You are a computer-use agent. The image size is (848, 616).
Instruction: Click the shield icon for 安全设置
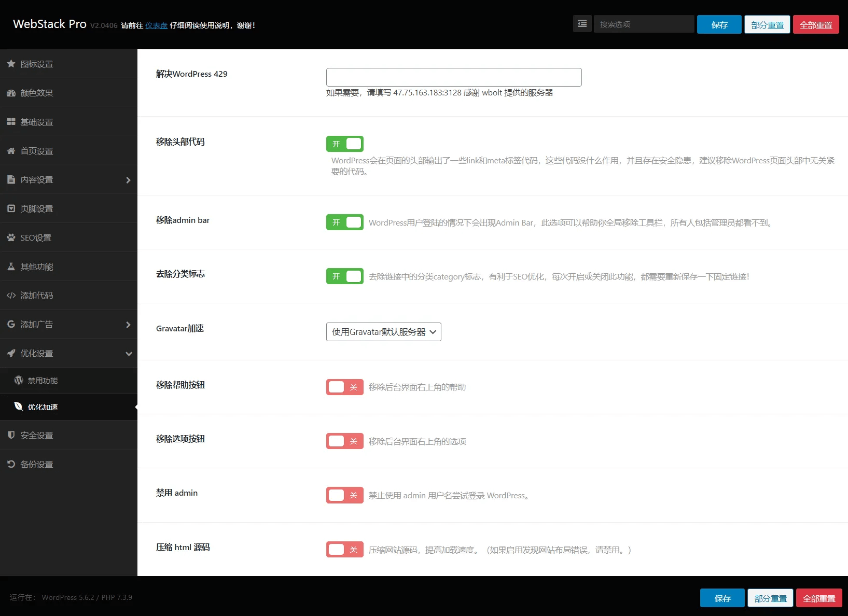pyautogui.click(x=11, y=435)
